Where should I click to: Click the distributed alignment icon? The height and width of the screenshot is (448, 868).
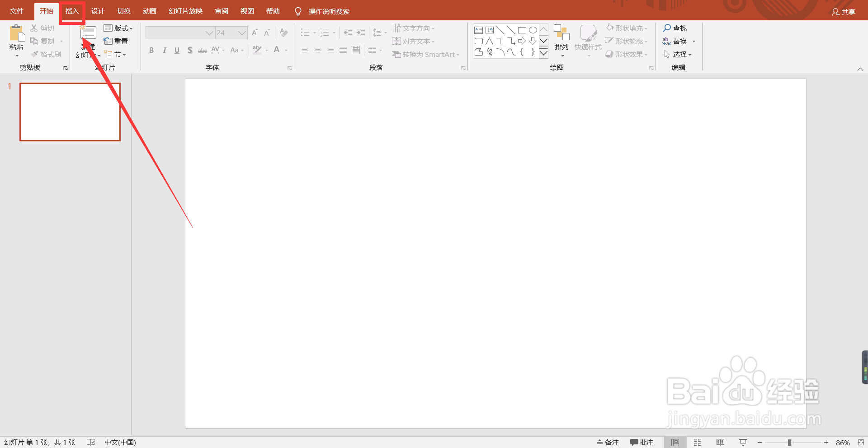pos(356,50)
